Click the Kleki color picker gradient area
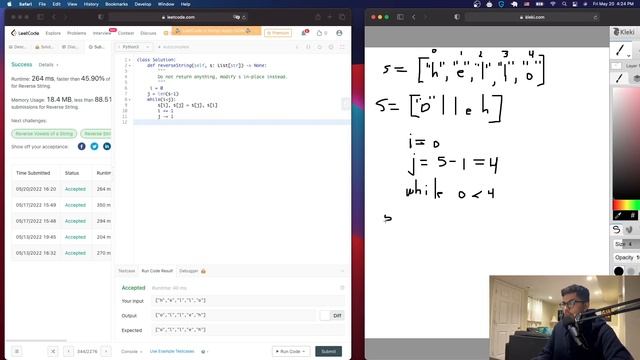Image resolution: width=640 pixels, height=360 pixels. pyautogui.click(x=626, y=143)
